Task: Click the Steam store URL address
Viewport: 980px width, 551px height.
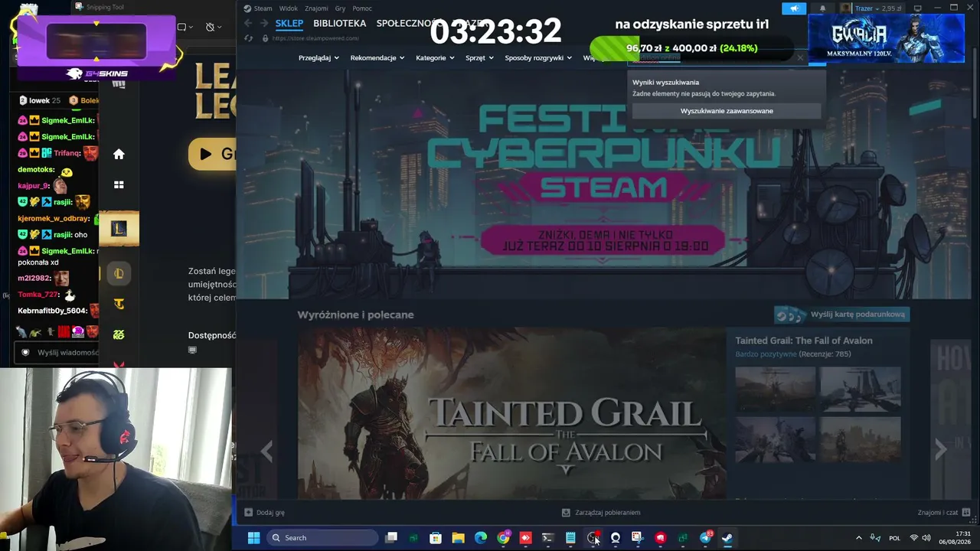Action: (315, 38)
